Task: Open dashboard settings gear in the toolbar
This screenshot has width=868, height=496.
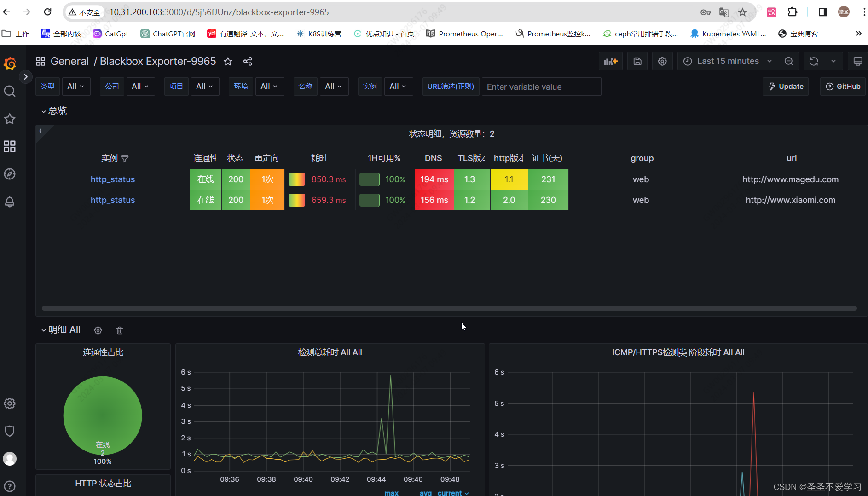Action: coord(662,61)
